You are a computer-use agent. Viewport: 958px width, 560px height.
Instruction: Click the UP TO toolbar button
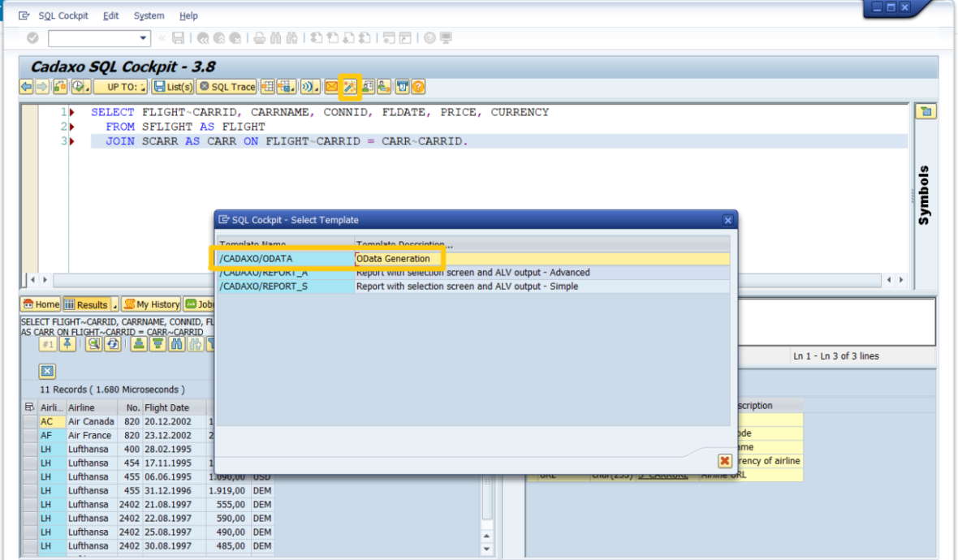[x=120, y=86]
